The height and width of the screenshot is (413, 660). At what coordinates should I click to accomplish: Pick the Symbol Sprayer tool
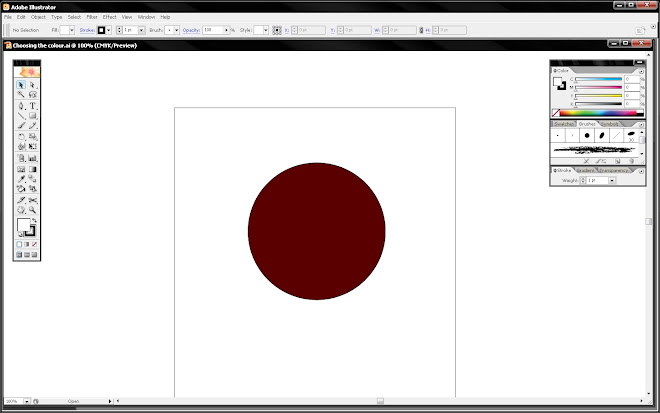[21, 158]
